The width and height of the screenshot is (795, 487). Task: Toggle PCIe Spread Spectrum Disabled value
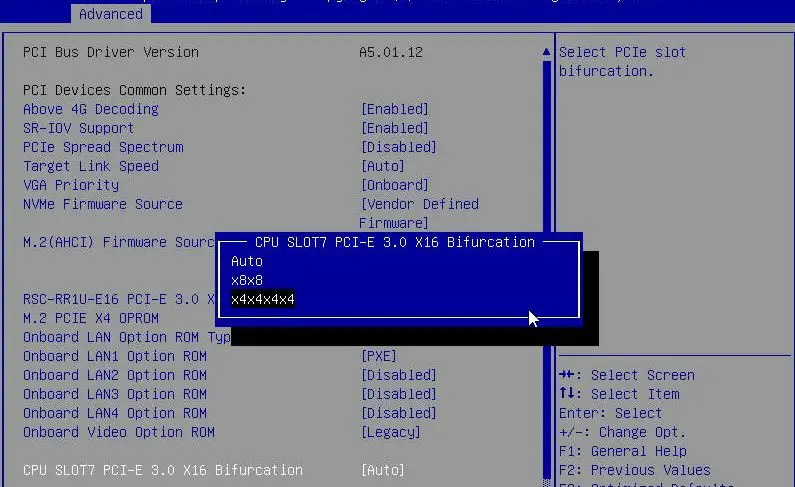click(398, 147)
